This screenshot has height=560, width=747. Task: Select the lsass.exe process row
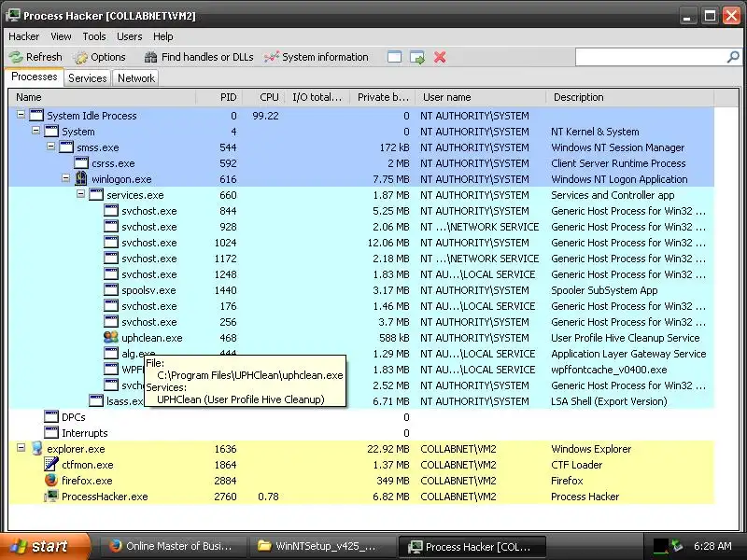click(361, 401)
